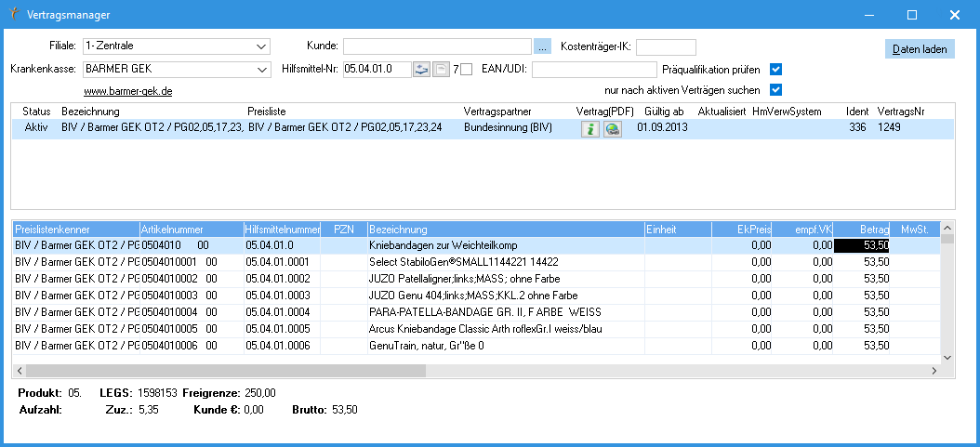Click the Hilfsmittel-Nr lookup icon
The width and height of the screenshot is (980, 447).
point(421,69)
